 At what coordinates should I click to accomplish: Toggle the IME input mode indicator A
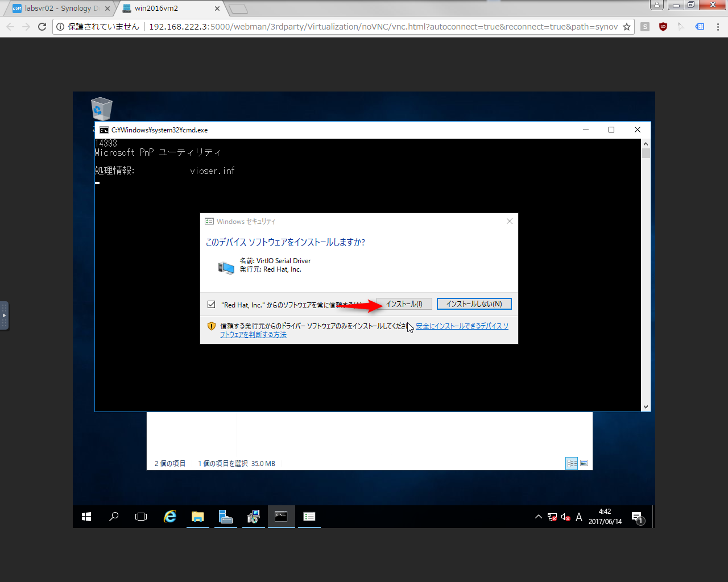coord(579,517)
